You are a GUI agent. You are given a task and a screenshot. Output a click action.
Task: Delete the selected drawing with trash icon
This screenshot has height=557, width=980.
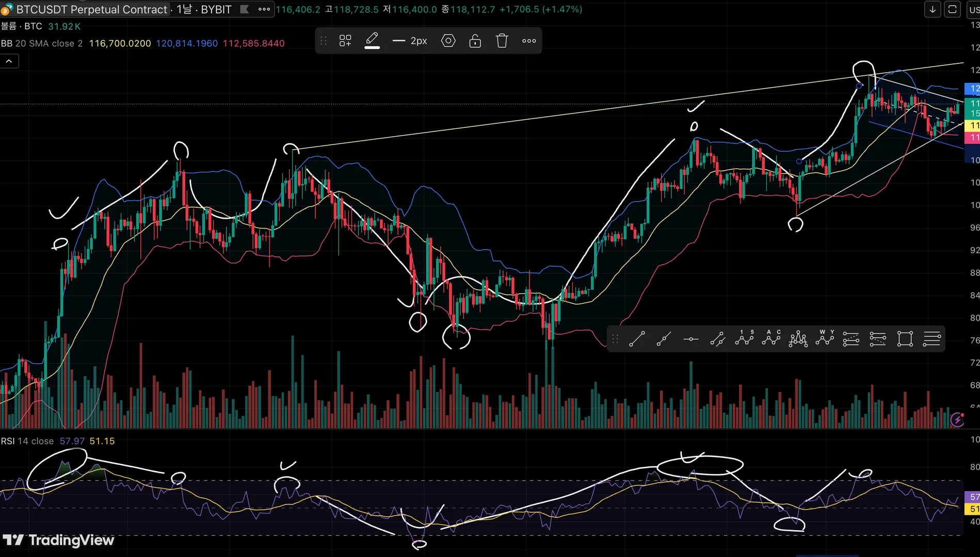[502, 41]
